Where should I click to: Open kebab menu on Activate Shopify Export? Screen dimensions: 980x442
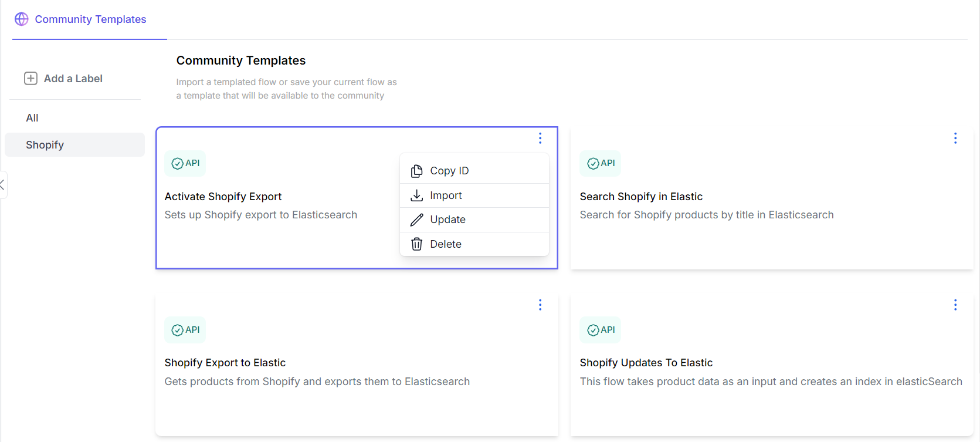click(540, 138)
